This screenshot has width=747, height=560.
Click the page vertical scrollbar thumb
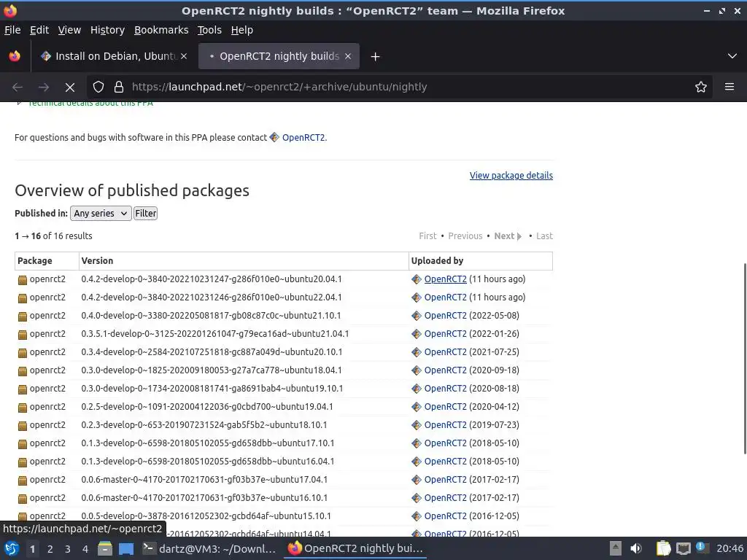(743, 358)
